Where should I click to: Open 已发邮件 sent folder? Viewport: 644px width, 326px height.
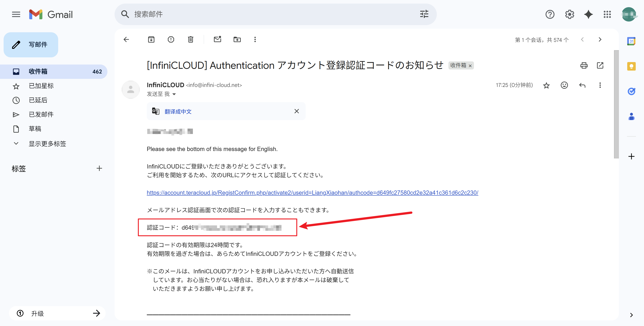(x=53, y=114)
